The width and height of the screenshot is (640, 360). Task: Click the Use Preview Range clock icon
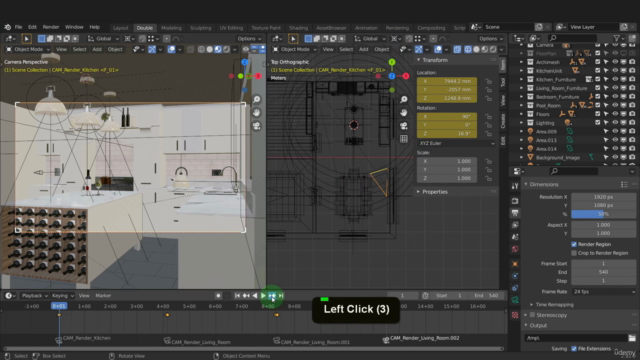(425, 296)
